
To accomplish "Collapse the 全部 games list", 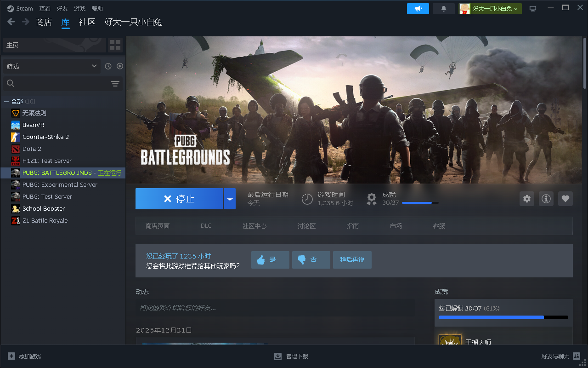I will tap(6, 101).
